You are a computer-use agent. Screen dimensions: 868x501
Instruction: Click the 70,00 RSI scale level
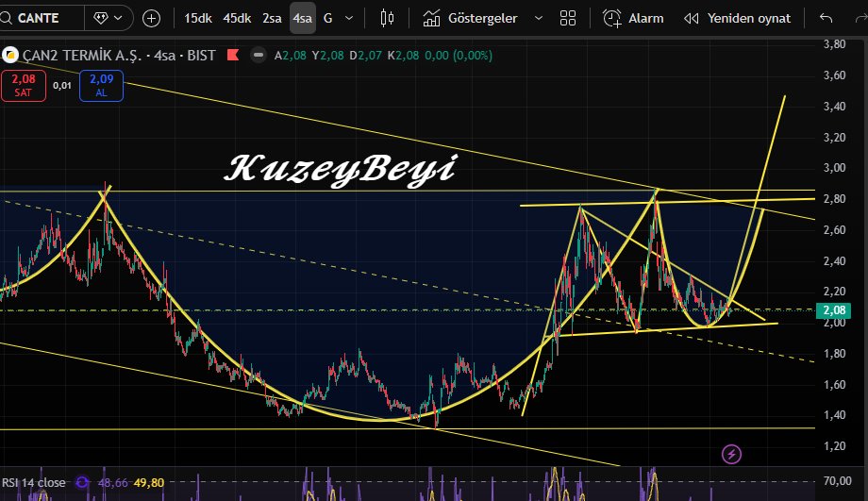coord(838,481)
